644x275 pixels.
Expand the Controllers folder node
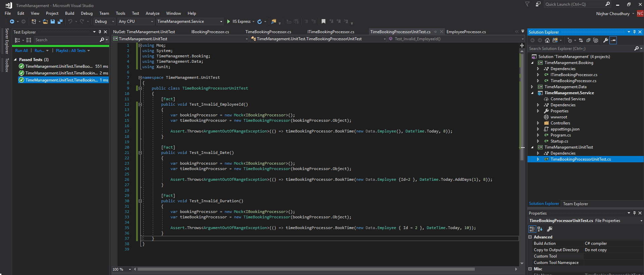[x=538, y=123]
